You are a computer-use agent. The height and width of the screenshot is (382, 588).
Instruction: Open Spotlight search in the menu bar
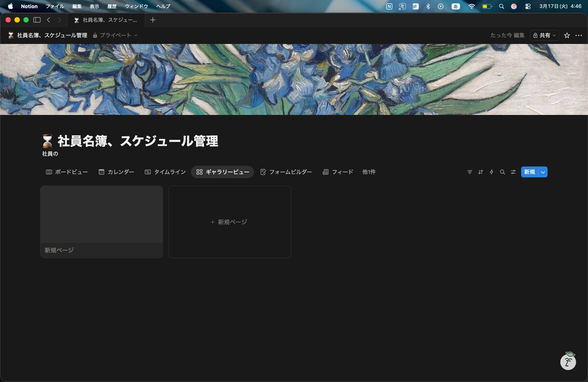[x=501, y=6]
